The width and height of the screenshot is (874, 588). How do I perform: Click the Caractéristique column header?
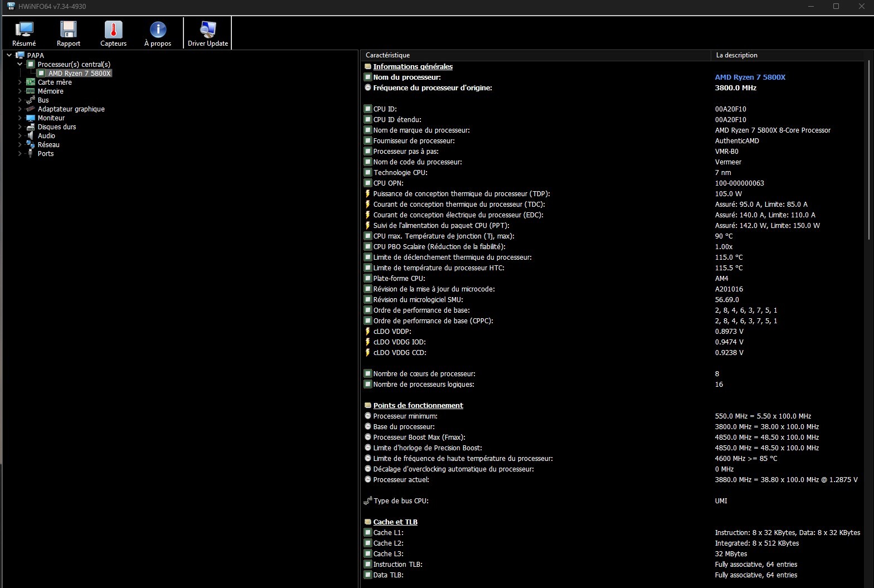click(536, 55)
